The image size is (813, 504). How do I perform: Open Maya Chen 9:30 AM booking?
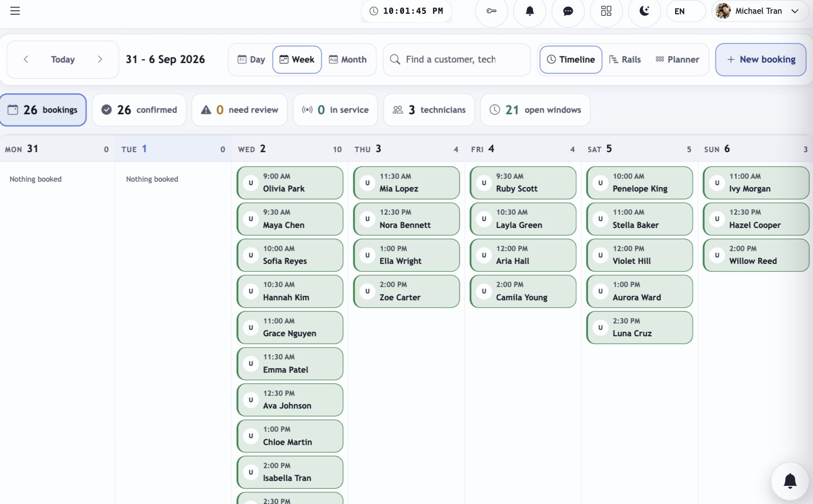(x=290, y=219)
